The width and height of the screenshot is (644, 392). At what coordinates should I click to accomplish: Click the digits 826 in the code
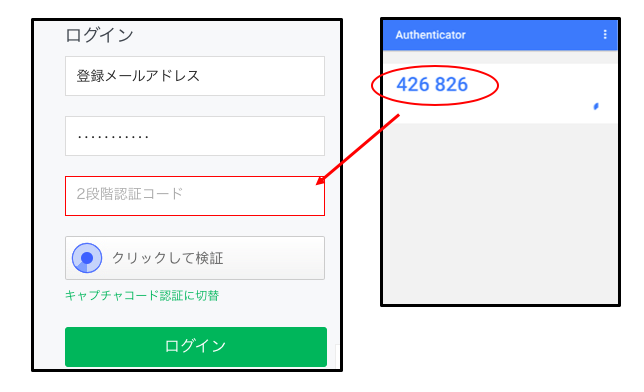click(451, 85)
